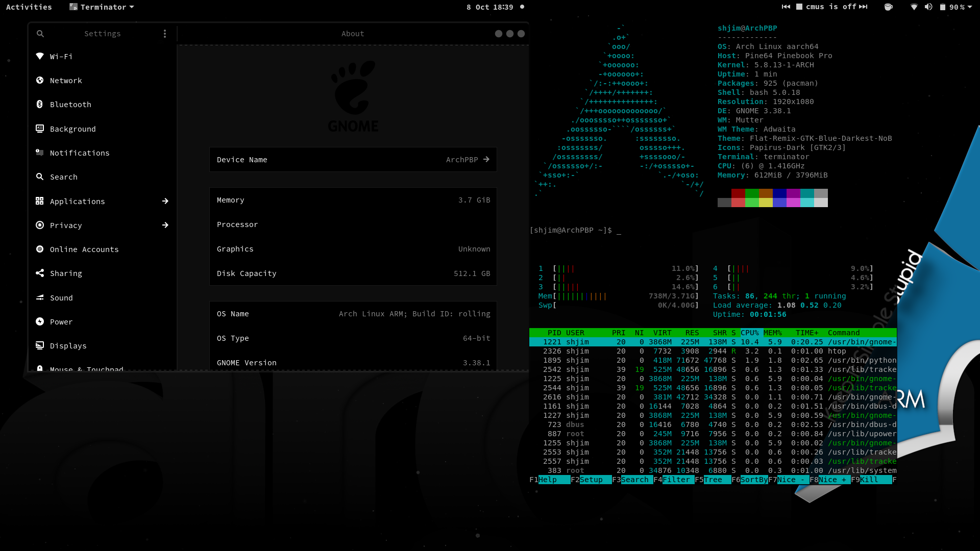
Task: Click the Wi-Fi status icon in the top bar
Action: (x=914, y=7)
